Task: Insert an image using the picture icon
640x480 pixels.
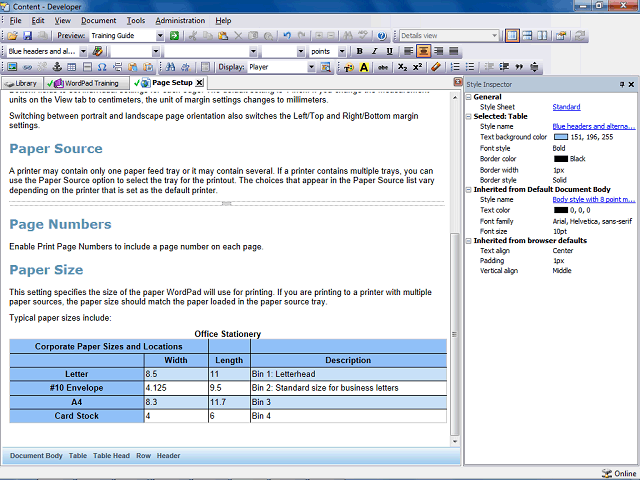Action: [x=12, y=67]
